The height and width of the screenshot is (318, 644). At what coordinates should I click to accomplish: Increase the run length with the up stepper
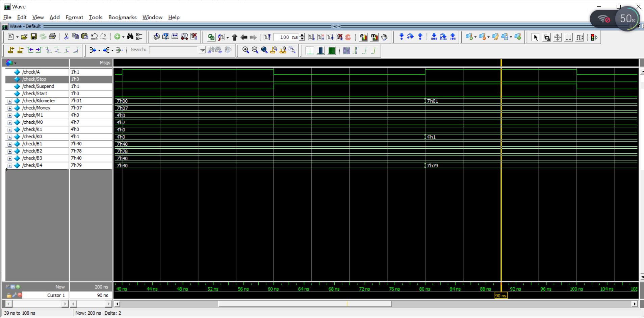click(302, 35)
